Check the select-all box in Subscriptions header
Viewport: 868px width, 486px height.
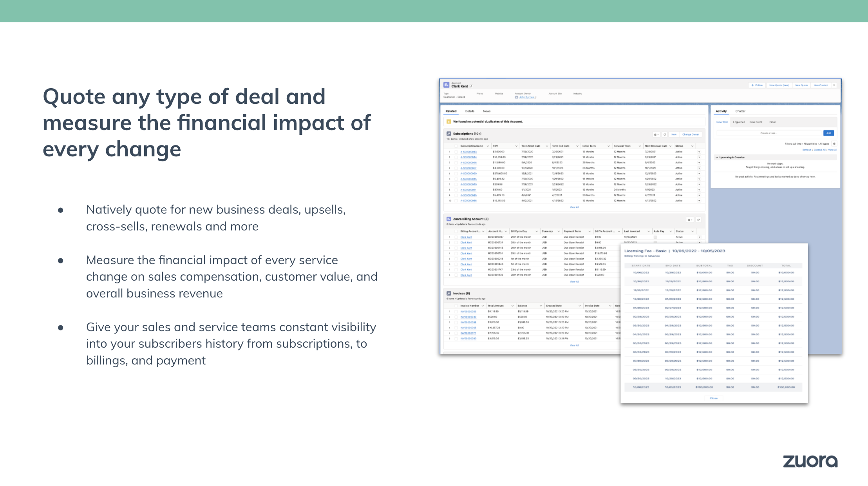click(x=456, y=146)
